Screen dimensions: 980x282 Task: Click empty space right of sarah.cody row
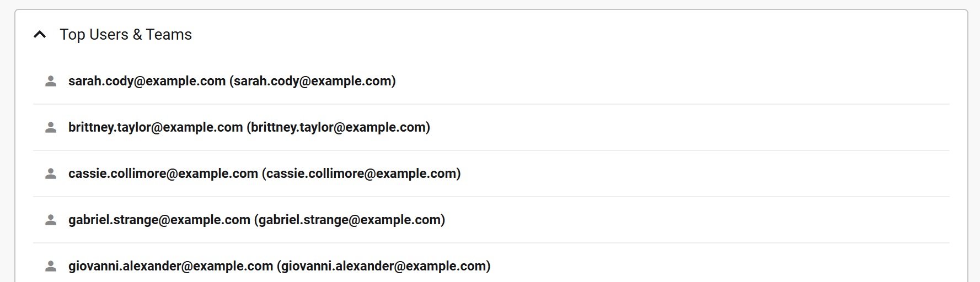pyautogui.click(x=662, y=82)
